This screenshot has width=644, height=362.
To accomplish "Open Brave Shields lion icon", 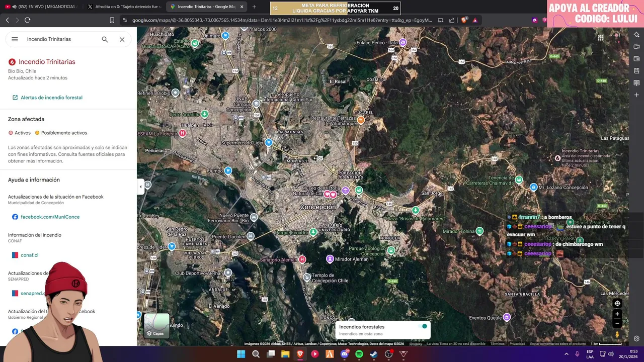I will click(x=464, y=20).
